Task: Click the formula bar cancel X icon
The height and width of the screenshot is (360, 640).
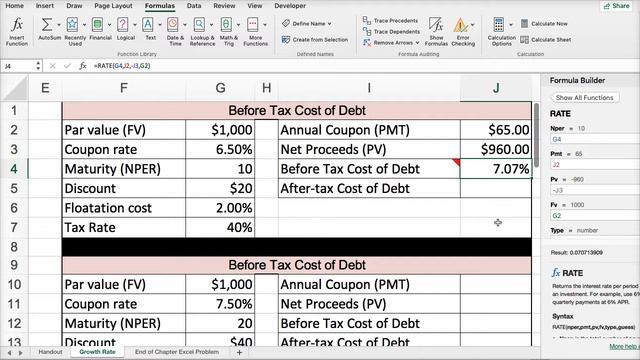Action: click(x=52, y=66)
